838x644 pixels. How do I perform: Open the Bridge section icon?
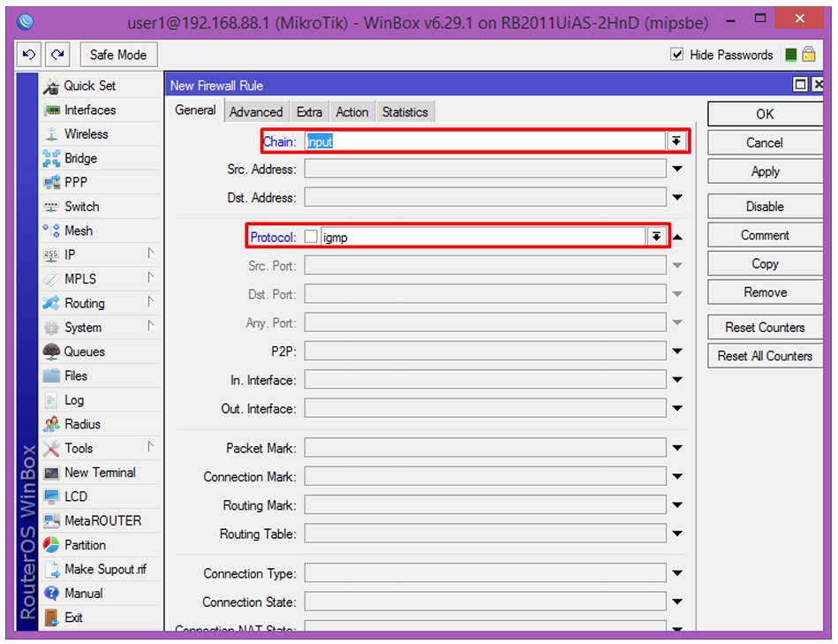click(x=51, y=158)
